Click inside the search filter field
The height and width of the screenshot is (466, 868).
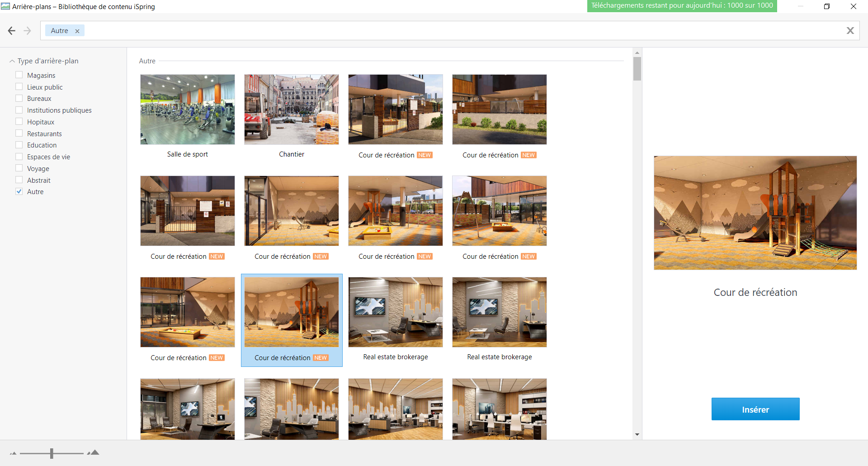pos(452,31)
